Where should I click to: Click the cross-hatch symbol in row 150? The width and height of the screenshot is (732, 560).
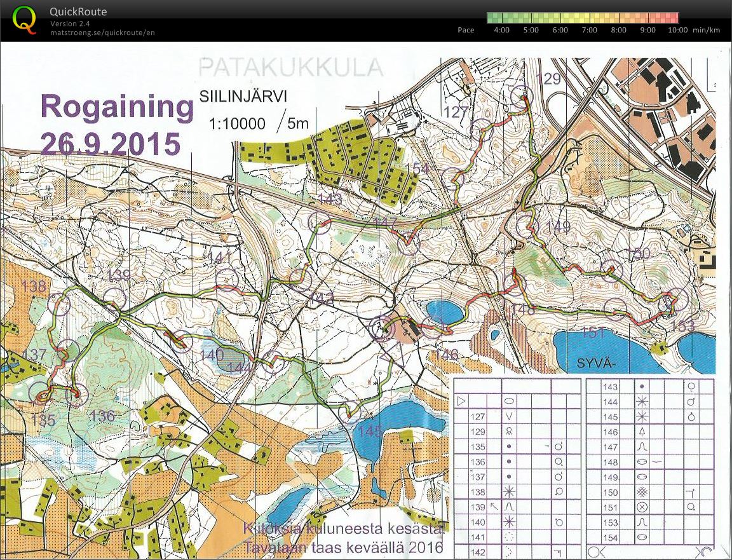tap(642, 491)
